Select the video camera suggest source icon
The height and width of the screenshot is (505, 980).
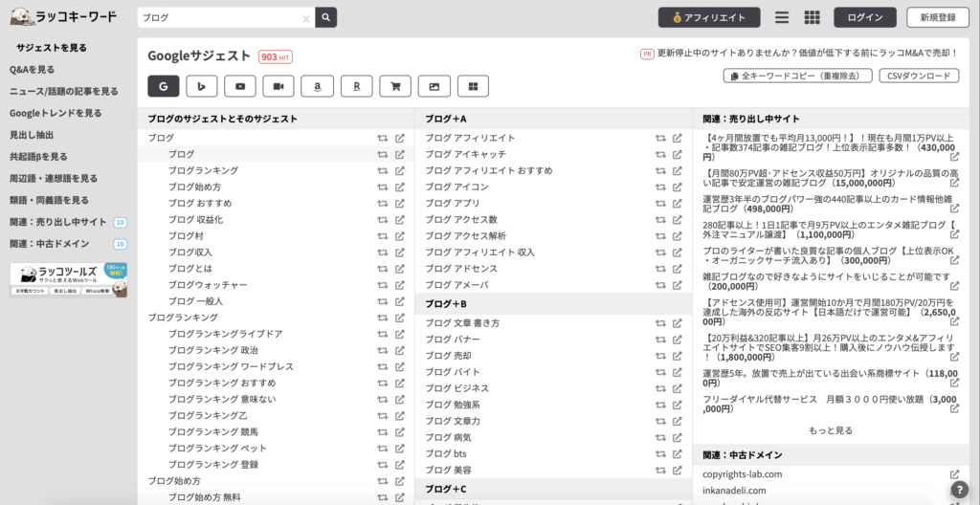coord(278,86)
